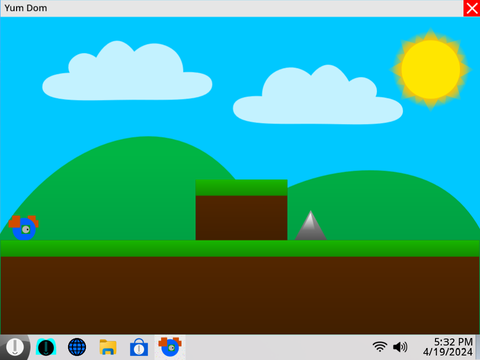Close the Yum Dom window
This screenshot has height=360, width=480.
[x=472, y=8]
